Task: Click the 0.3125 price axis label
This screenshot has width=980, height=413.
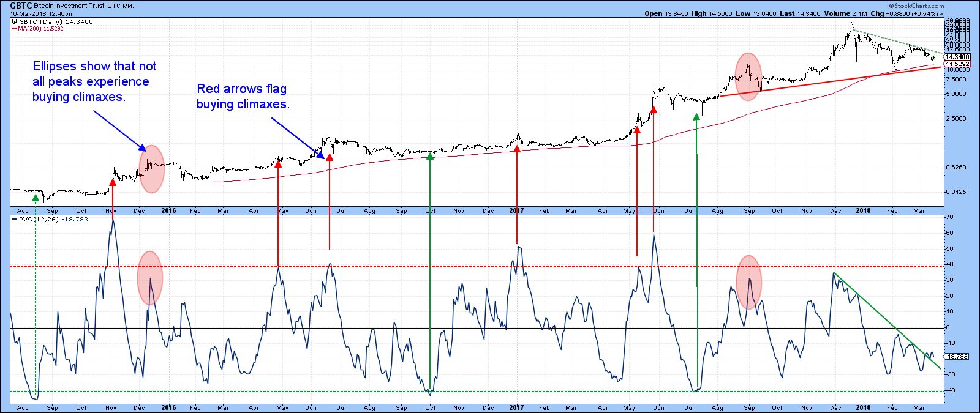Action: [x=957, y=192]
